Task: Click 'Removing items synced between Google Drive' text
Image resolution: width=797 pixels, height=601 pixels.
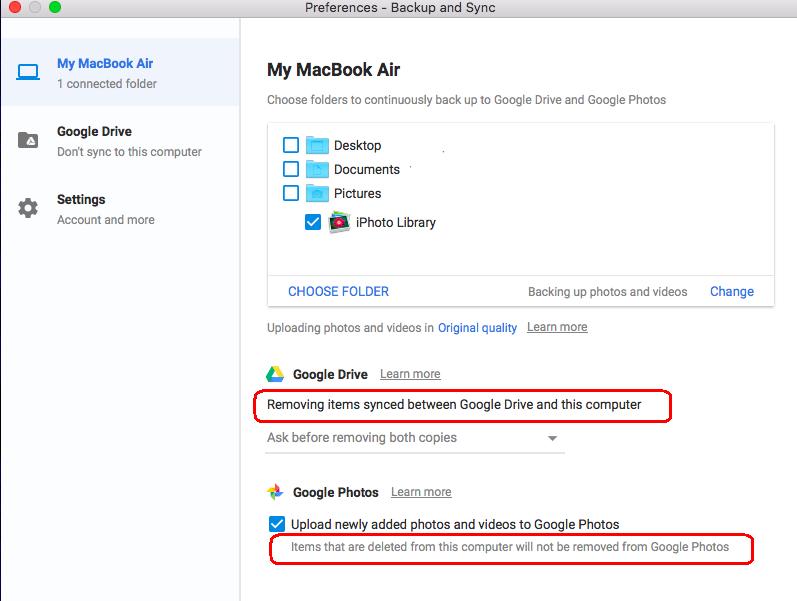Action: 454,405
